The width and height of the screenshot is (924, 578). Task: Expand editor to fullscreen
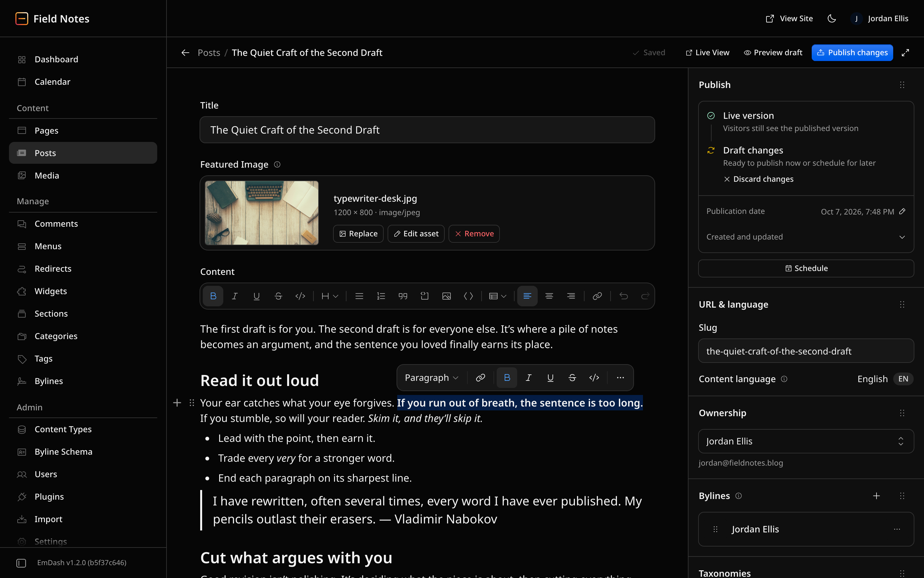(905, 53)
